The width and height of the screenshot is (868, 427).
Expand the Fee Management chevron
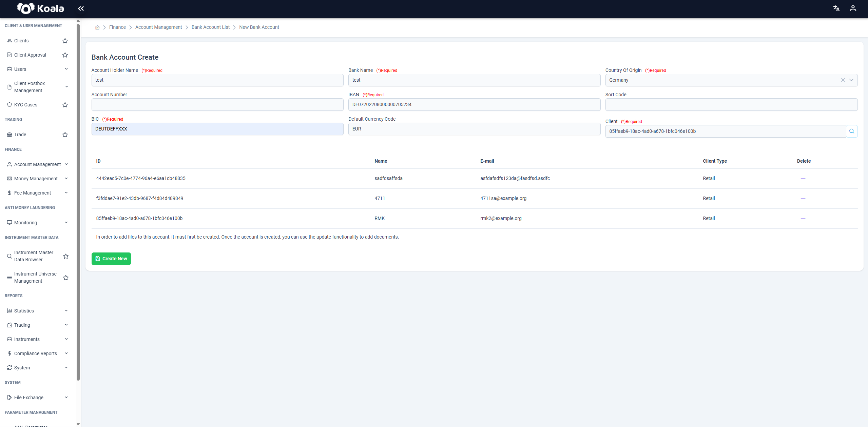pos(66,193)
